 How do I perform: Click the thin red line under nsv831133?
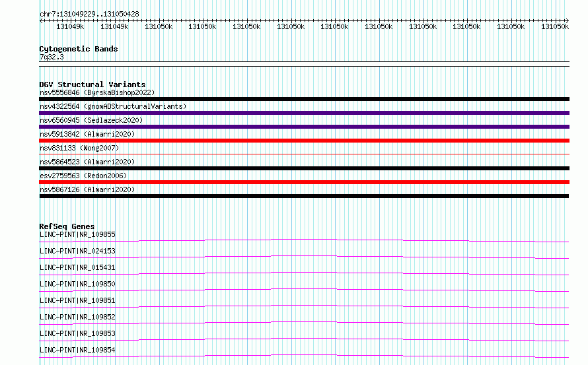(304, 154)
